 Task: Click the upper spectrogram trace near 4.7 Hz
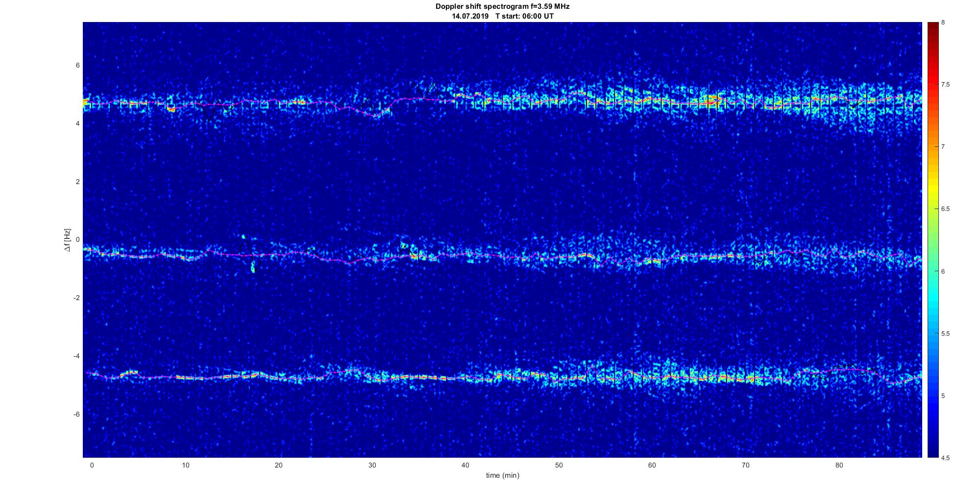[502, 101]
